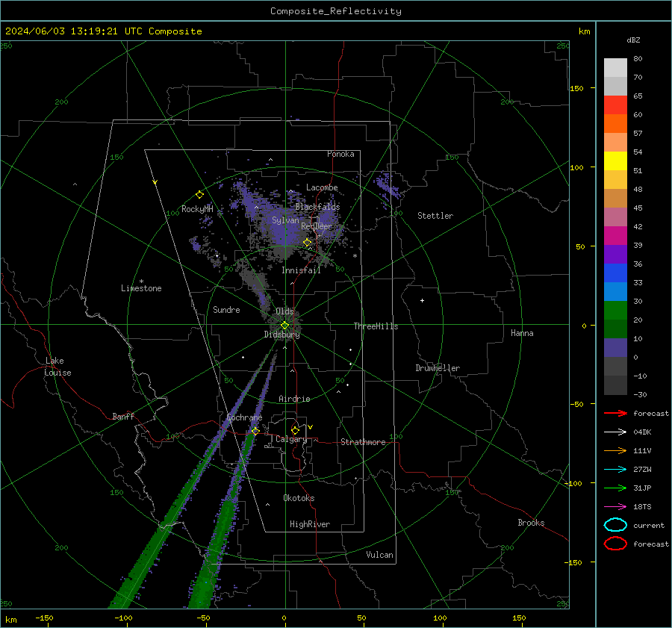Viewport: 672px width, 628px height.
Task: Click the Olds city label
Action: point(284,311)
